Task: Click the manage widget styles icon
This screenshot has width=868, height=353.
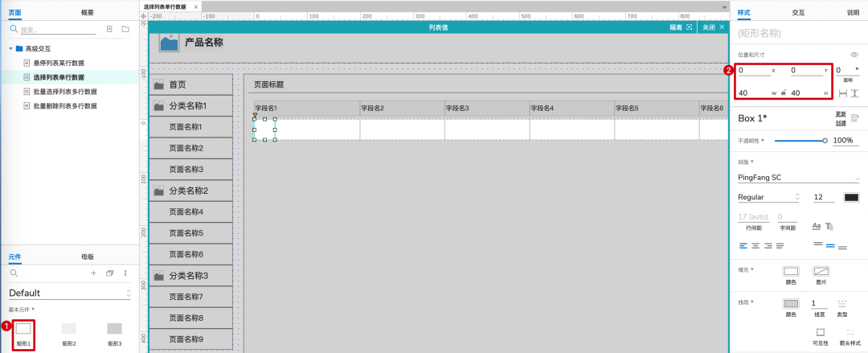Action: [854, 118]
